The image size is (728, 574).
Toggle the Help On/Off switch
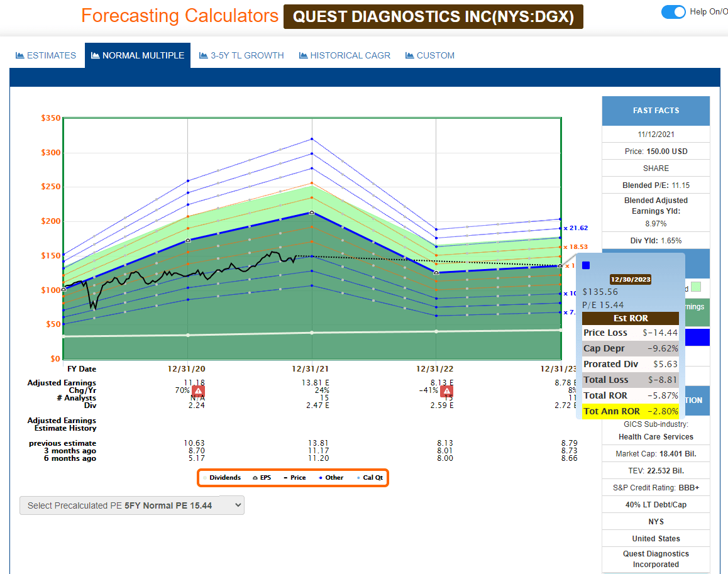point(673,12)
